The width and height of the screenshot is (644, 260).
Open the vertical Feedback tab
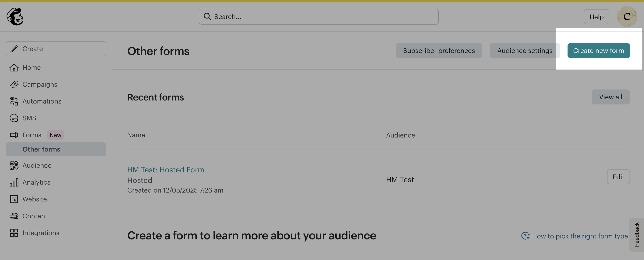pos(637,235)
